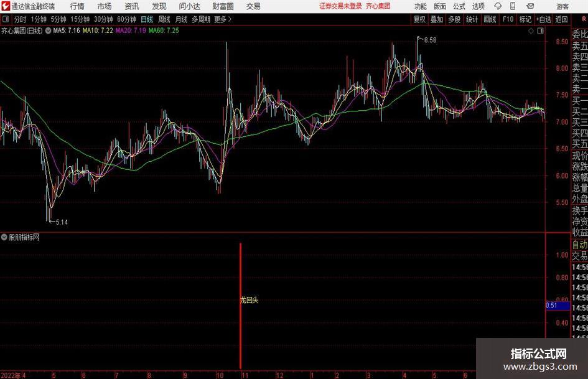Open the 版面 menu

pyautogui.click(x=439, y=6)
